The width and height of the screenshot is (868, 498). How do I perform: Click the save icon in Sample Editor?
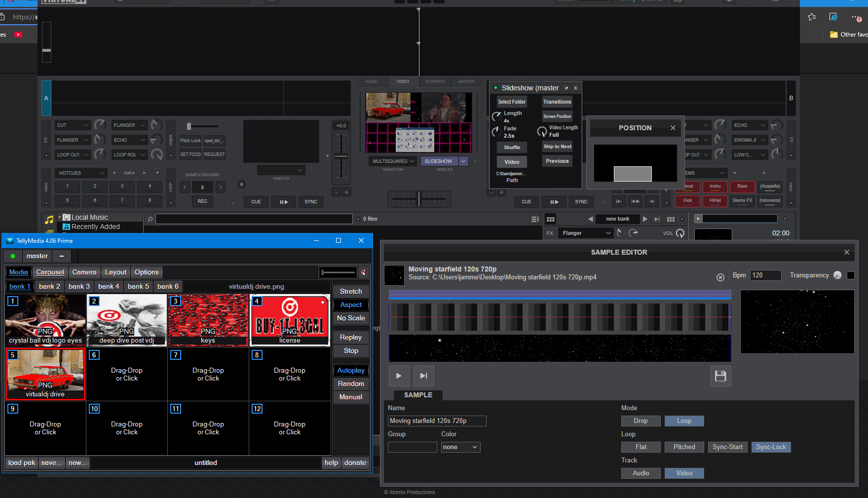720,376
